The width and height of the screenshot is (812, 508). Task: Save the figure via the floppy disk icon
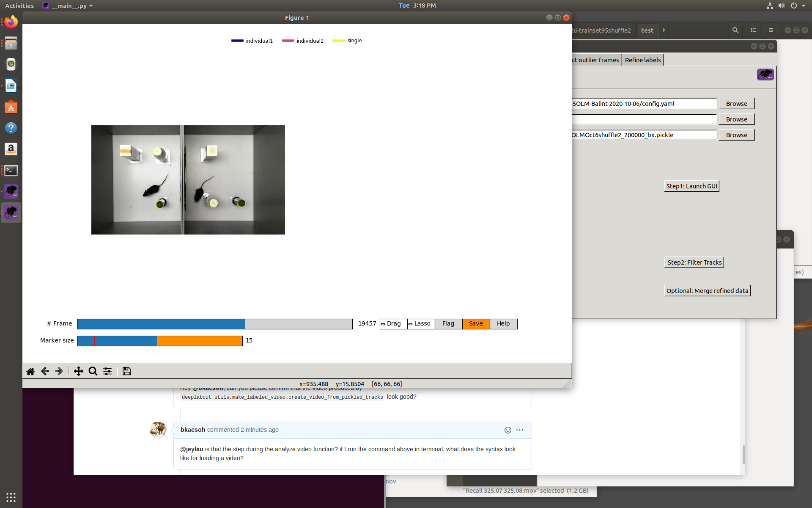click(127, 371)
